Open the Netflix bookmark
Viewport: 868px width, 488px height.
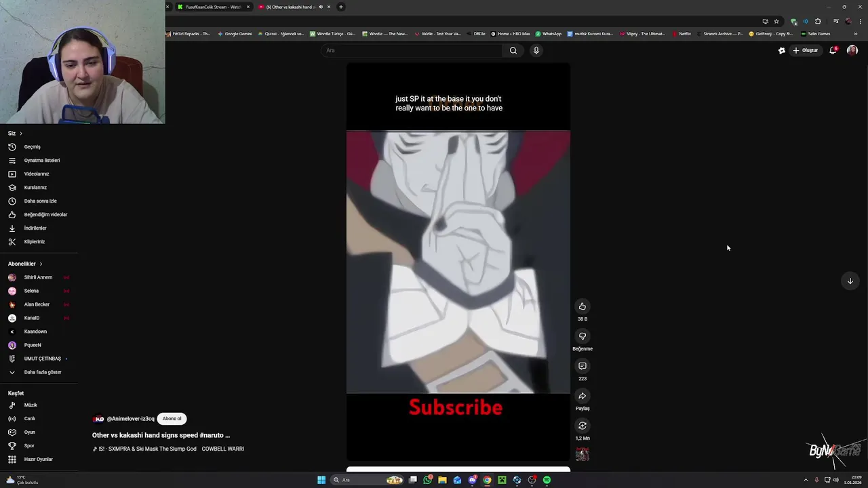pos(681,34)
